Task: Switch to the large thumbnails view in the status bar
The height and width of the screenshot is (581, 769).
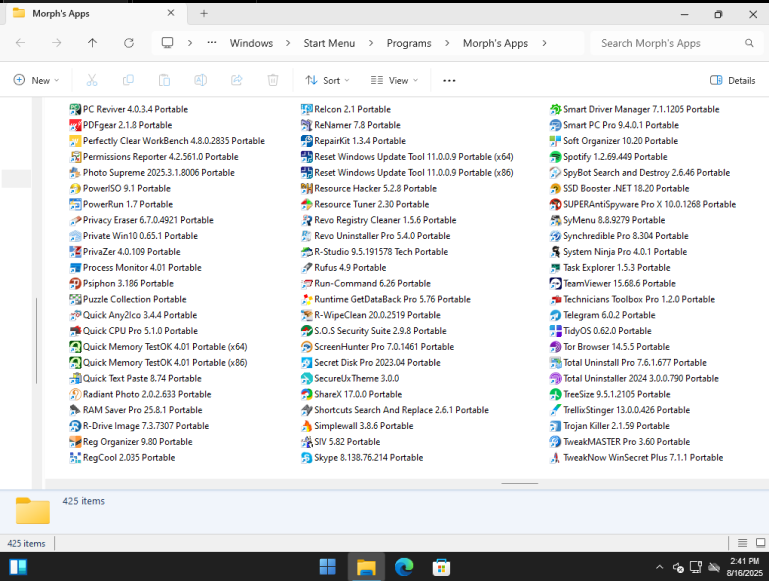Action: (x=761, y=543)
